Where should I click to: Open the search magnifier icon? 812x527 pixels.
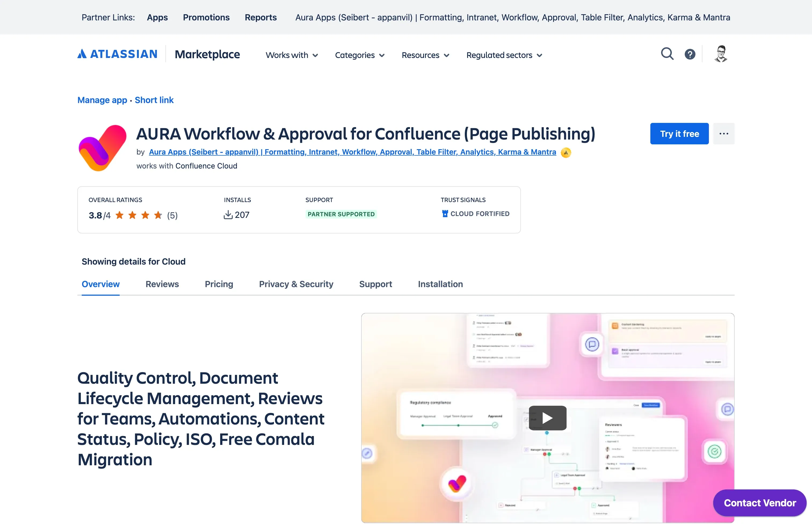point(667,54)
